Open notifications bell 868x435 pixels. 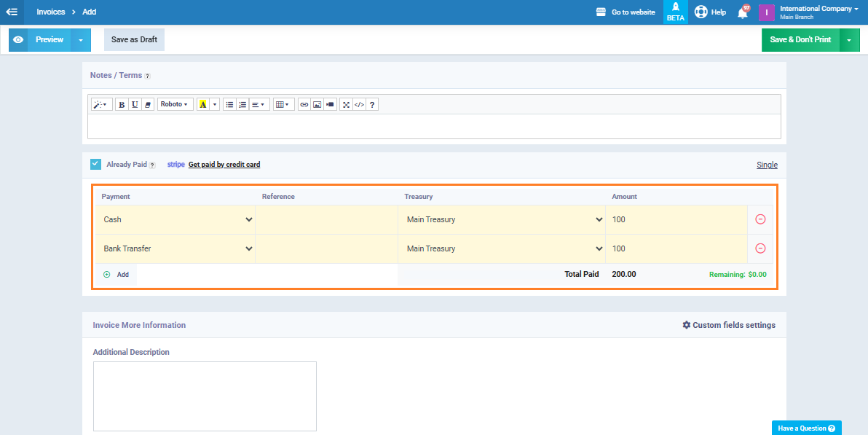click(x=743, y=12)
